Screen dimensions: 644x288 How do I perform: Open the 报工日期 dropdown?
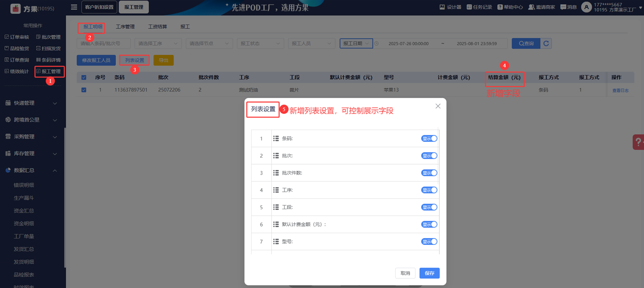click(x=356, y=43)
